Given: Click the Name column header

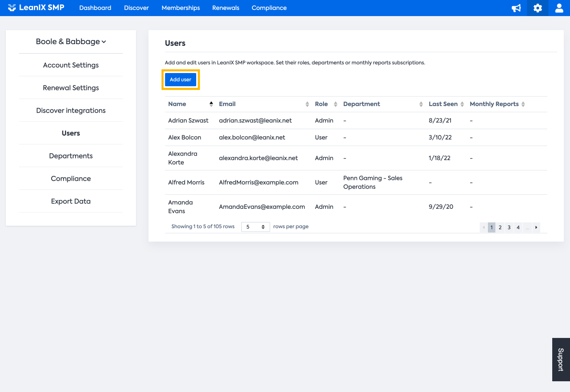Looking at the screenshot, I should [x=177, y=104].
